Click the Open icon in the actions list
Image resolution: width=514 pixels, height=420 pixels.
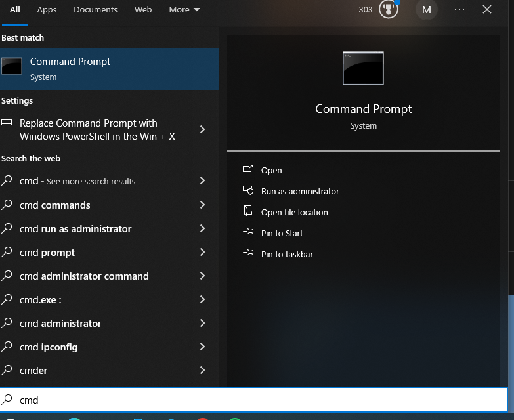247,169
